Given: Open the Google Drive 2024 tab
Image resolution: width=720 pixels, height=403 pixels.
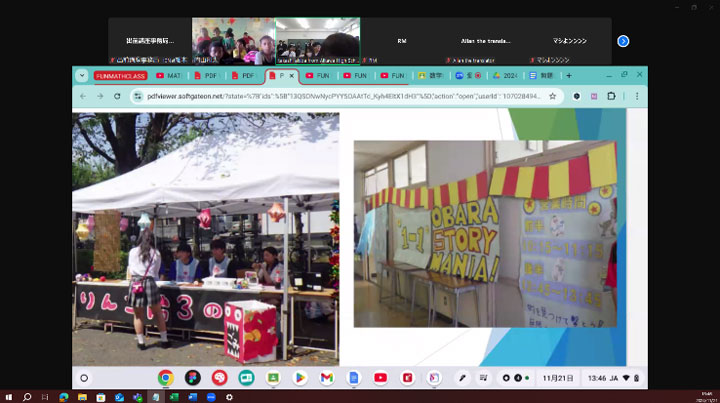Looking at the screenshot, I should pyautogui.click(x=505, y=76).
